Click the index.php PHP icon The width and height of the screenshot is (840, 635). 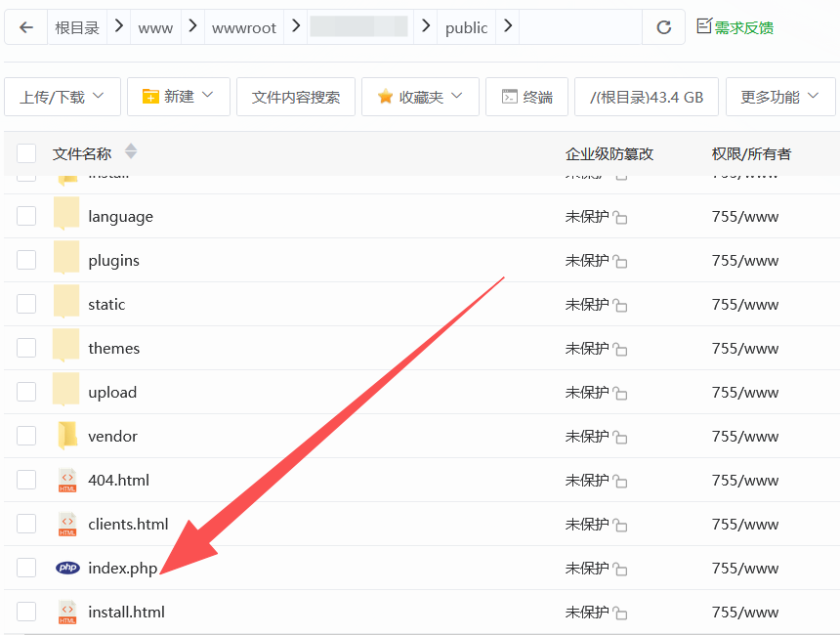pyautogui.click(x=67, y=568)
